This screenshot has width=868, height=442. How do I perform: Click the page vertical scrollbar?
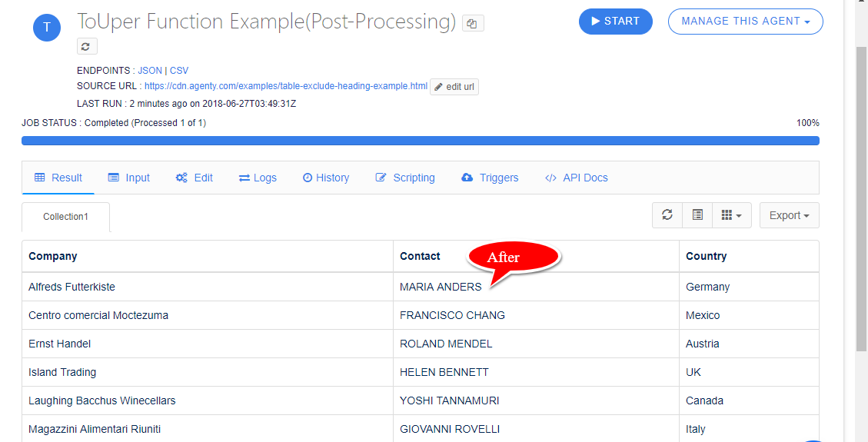(861, 198)
